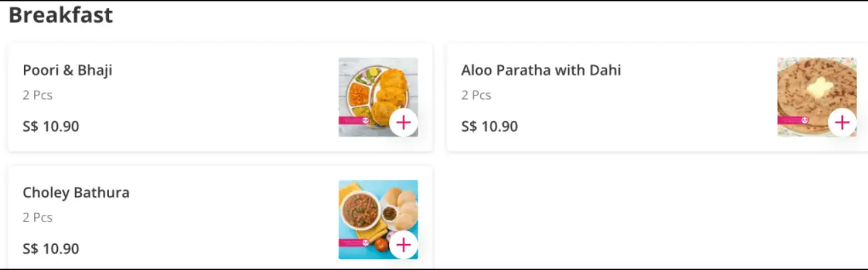
Task: Select the Choley Bathura item title
Action: point(76,193)
